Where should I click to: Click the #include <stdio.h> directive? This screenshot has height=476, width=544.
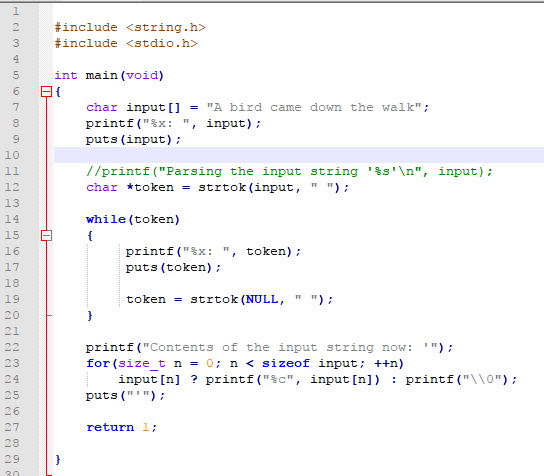coord(126,43)
